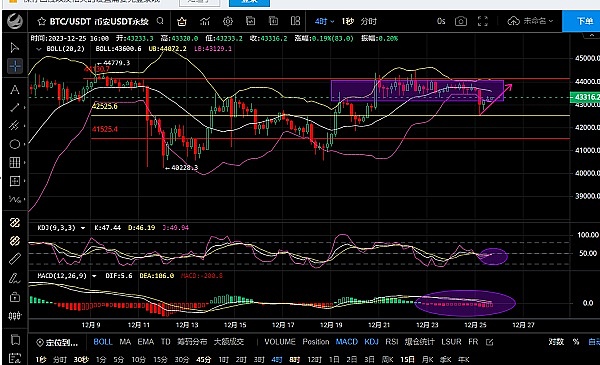600x365 pixels.
Task: Select the crosshair cursor tool
Action: pos(15,66)
